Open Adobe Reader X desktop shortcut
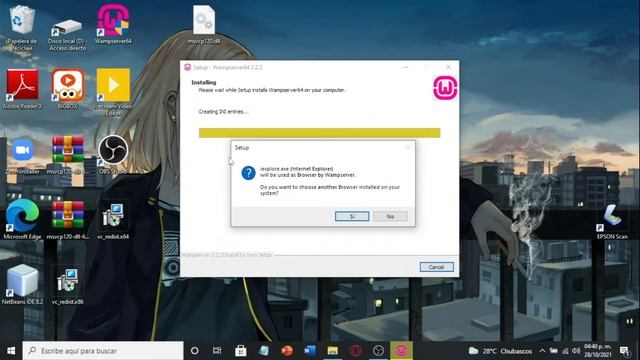This screenshot has width=640, height=360. point(22,89)
